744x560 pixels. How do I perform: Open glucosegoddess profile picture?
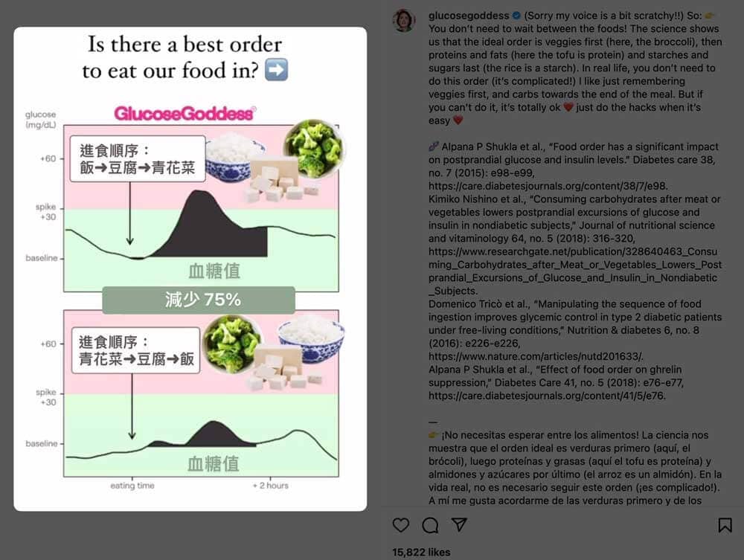404,20
